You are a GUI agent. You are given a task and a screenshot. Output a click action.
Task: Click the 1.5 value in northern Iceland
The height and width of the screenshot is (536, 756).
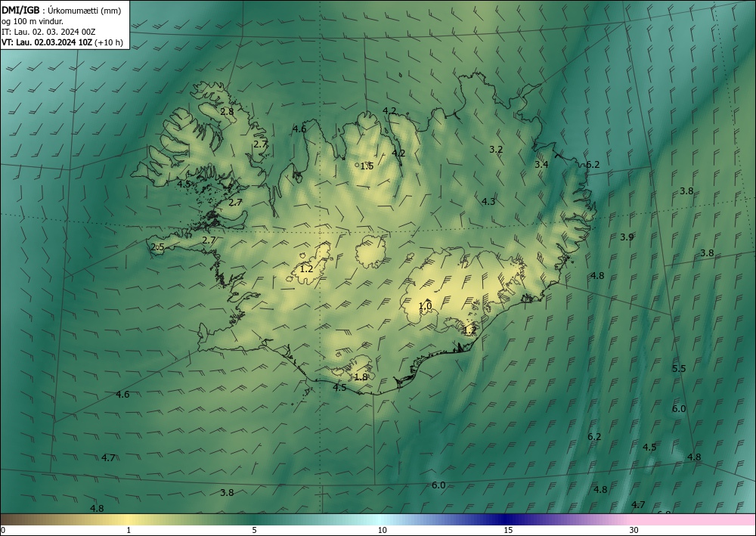(367, 166)
